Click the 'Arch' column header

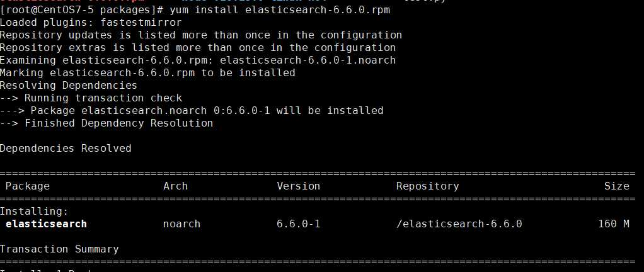(175, 186)
